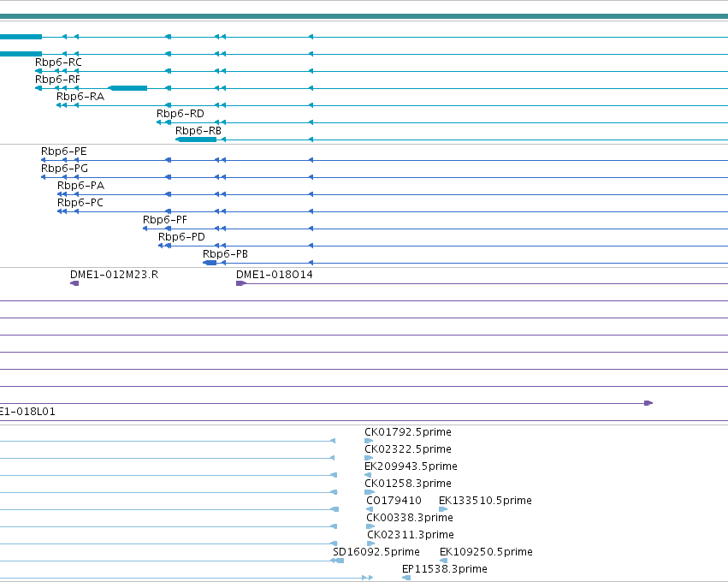Select the Rbp6-RC transcript label

tap(58, 62)
